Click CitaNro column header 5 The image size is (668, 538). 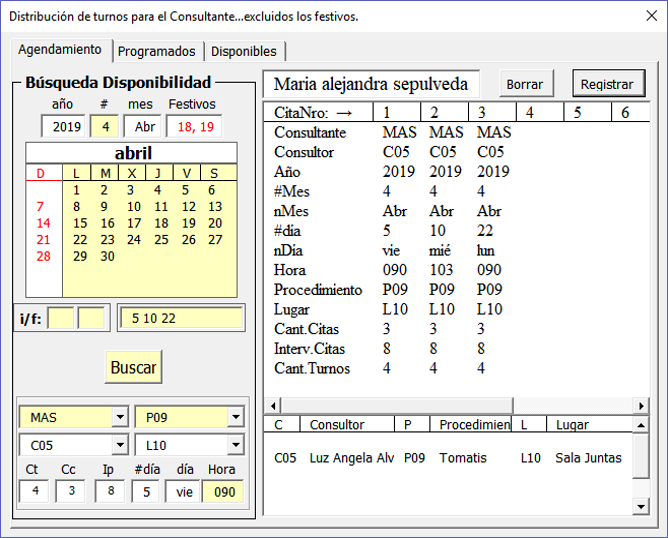coord(587,112)
